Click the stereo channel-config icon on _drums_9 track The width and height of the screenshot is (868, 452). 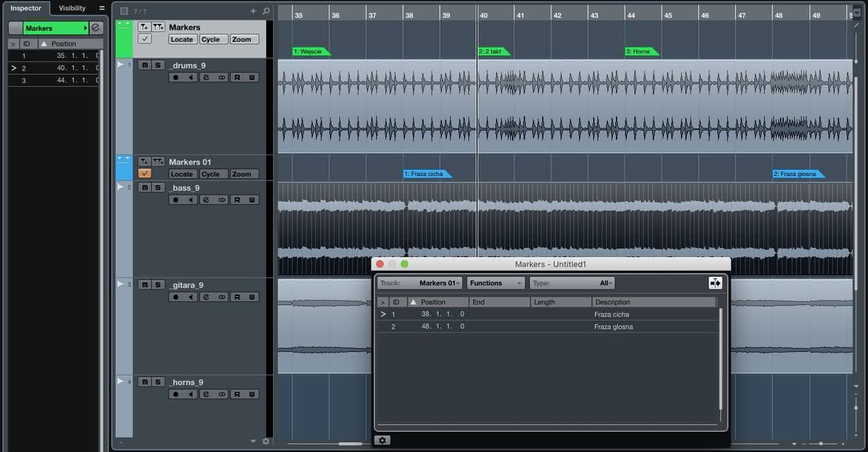[x=221, y=77]
